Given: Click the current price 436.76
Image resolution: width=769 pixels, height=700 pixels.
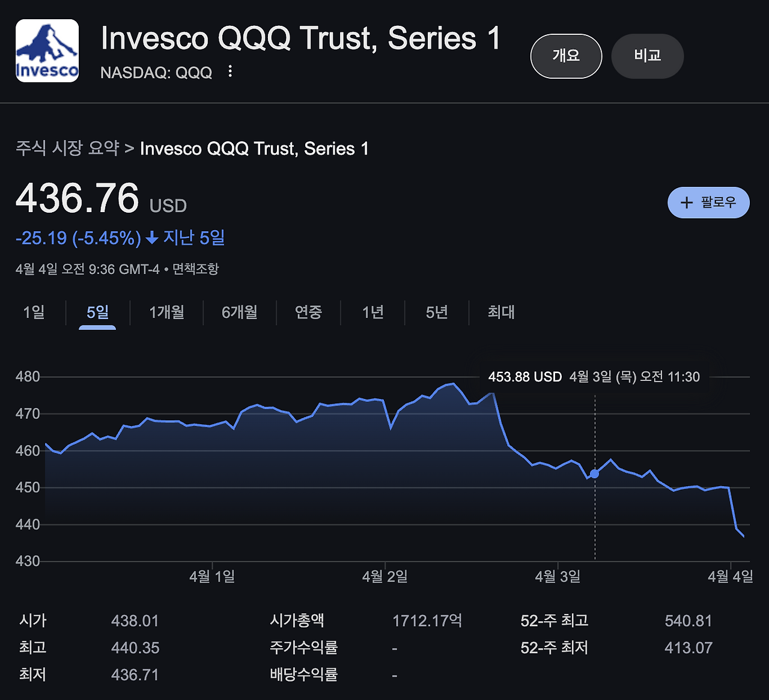Looking at the screenshot, I should (x=78, y=198).
